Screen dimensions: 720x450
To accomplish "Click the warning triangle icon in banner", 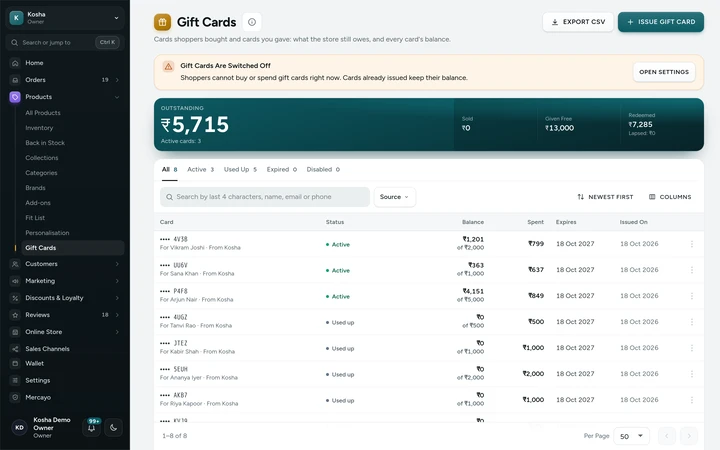I will [169, 67].
